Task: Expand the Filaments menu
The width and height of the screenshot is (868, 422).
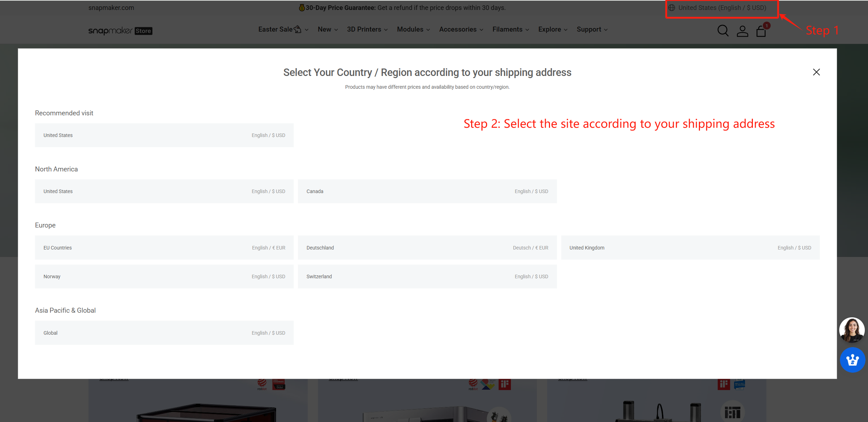Action: [511, 29]
